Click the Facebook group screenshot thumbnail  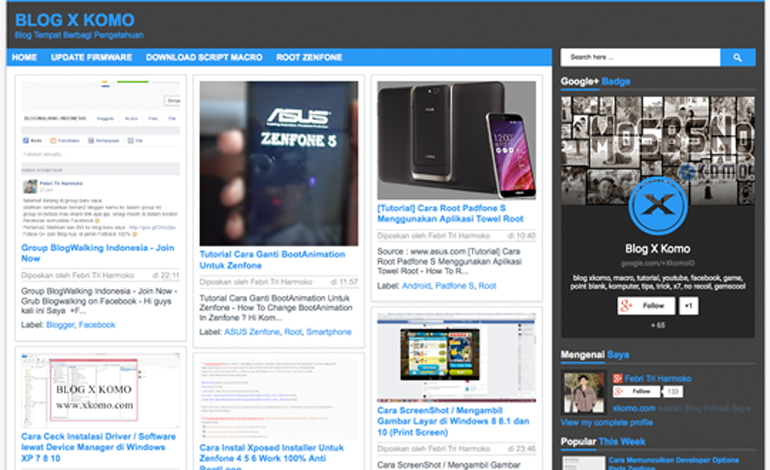100,160
